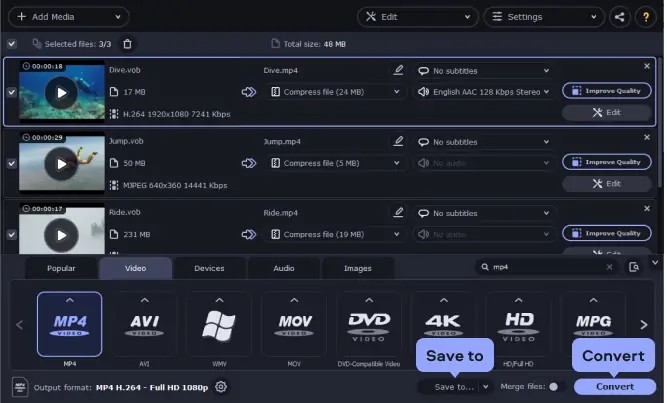This screenshot has width=667, height=403.
Task: Uncheck the Dive.vob file checkbox
Action: pos(11,92)
